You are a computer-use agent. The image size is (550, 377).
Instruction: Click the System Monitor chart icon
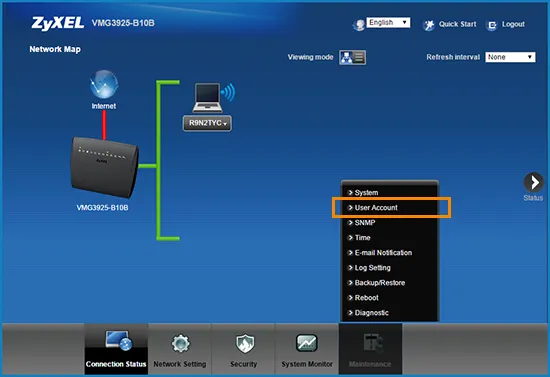[307, 343]
